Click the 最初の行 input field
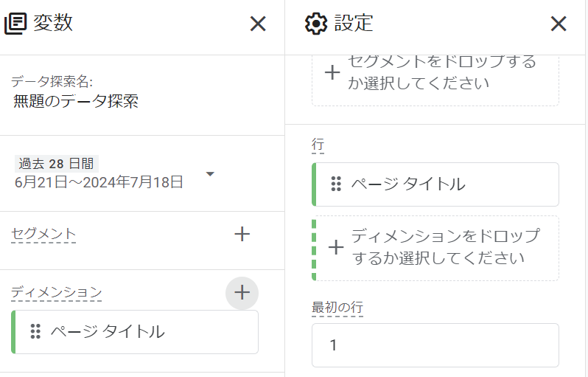This screenshot has width=588, height=377. point(435,345)
